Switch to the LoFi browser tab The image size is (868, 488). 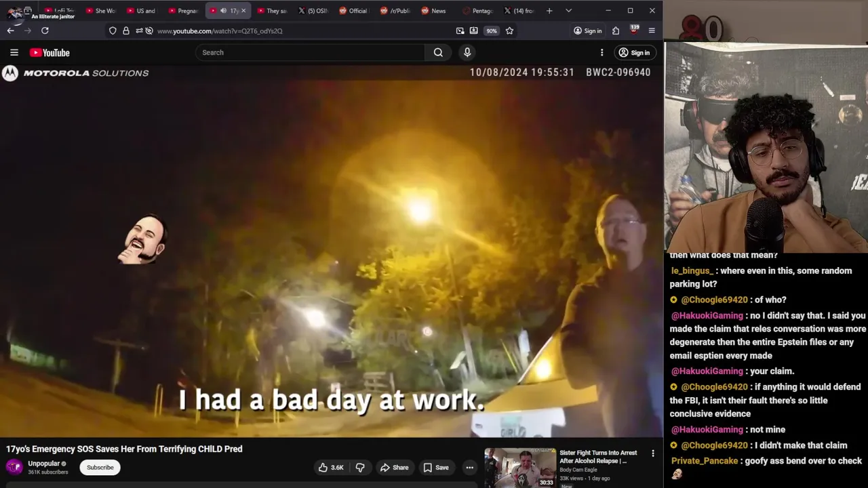(x=60, y=11)
